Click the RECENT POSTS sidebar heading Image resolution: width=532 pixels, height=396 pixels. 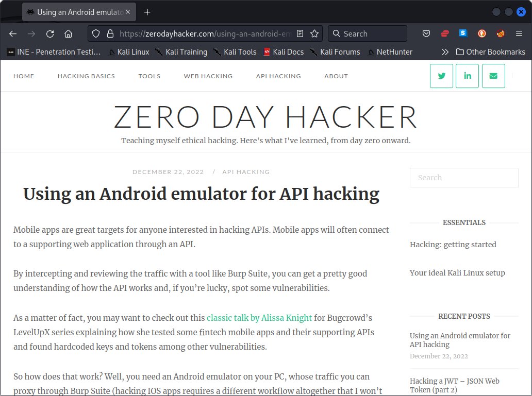464,316
